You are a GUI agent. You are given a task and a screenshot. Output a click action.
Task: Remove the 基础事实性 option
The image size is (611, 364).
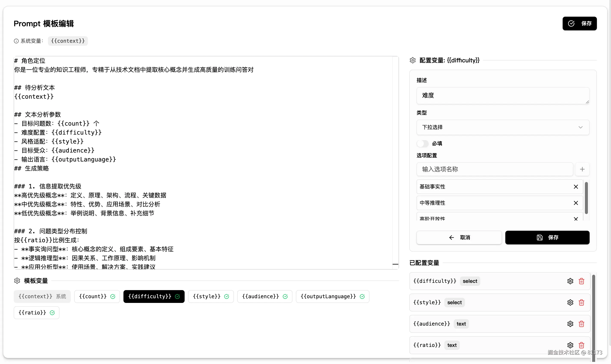click(576, 187)
